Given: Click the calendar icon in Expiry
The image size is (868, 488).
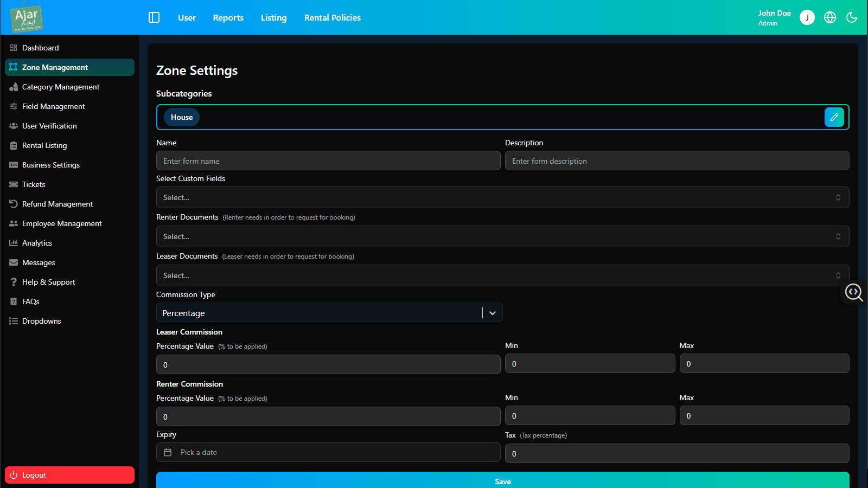Looking at the screenshot, I should (x=168, y=452).
